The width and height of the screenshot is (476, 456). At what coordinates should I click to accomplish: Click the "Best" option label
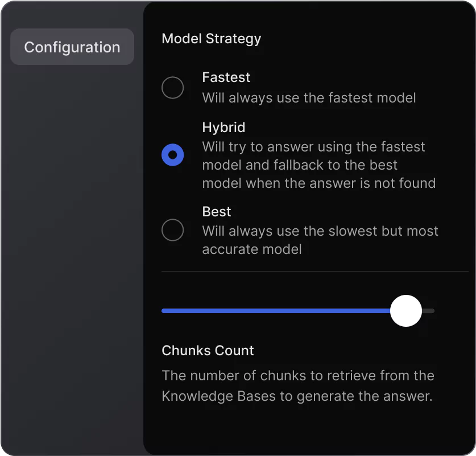coord(216,212)
